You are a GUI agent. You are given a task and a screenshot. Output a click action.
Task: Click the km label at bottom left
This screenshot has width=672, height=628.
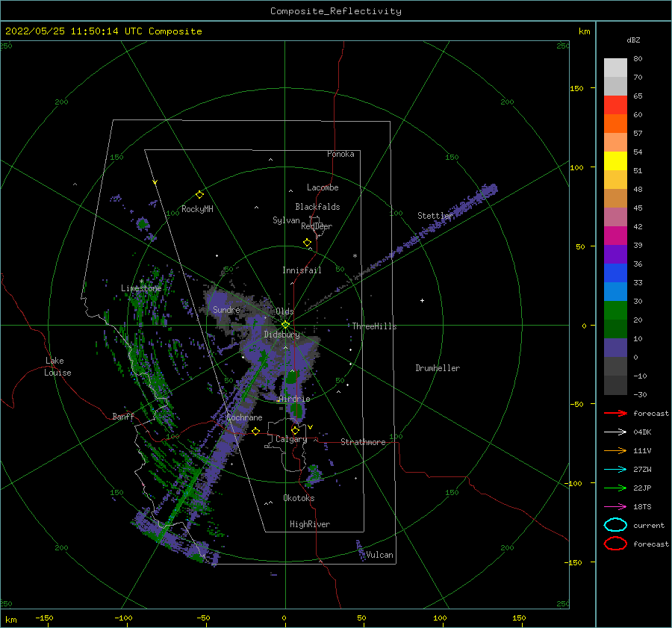pyautogui.click(x=11, y=620)
